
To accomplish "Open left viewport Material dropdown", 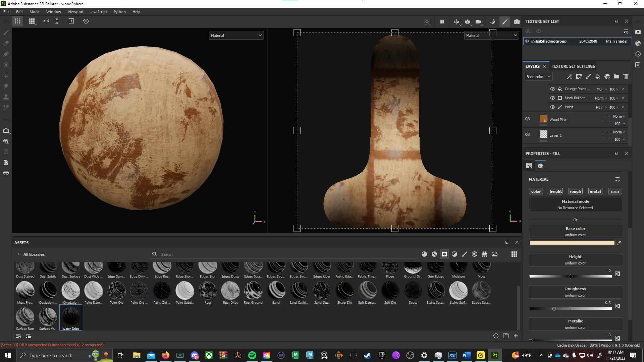I will (236, 36).
